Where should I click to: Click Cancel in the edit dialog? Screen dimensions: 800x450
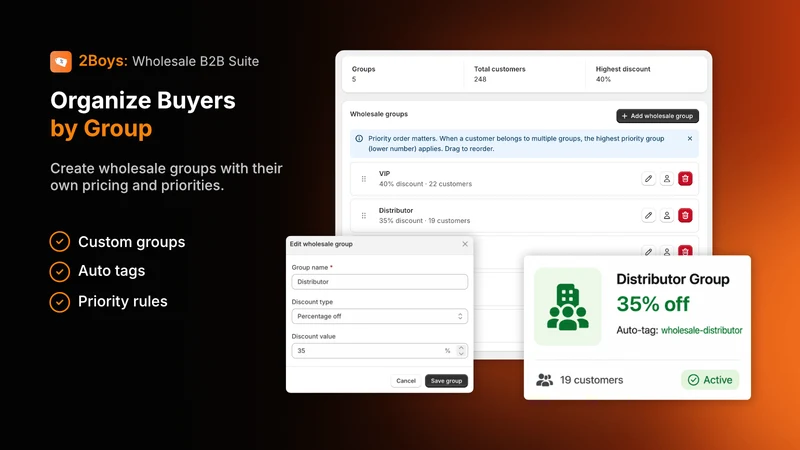(406, 381)
